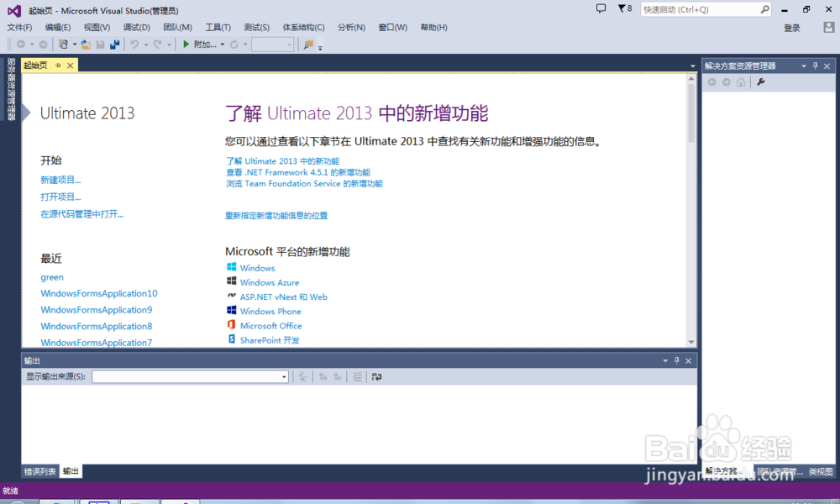Open Solution Explorer Properties wrench icon

pyautogui.click(x=761, y=82)
